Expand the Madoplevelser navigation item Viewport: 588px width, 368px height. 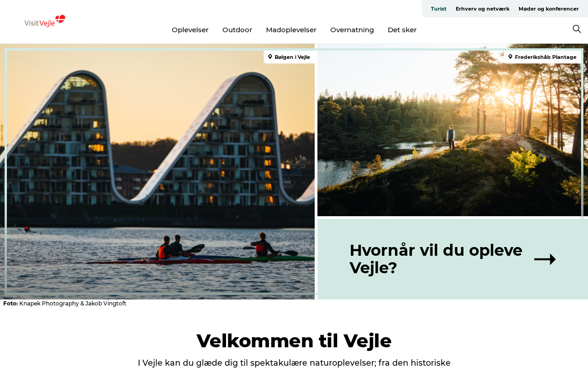(291, 30)
